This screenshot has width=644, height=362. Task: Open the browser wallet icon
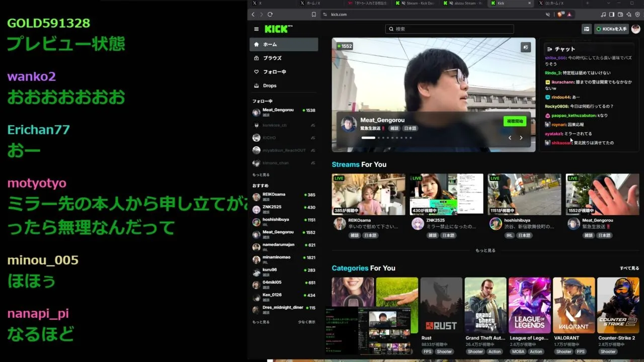tap(620, 15)
